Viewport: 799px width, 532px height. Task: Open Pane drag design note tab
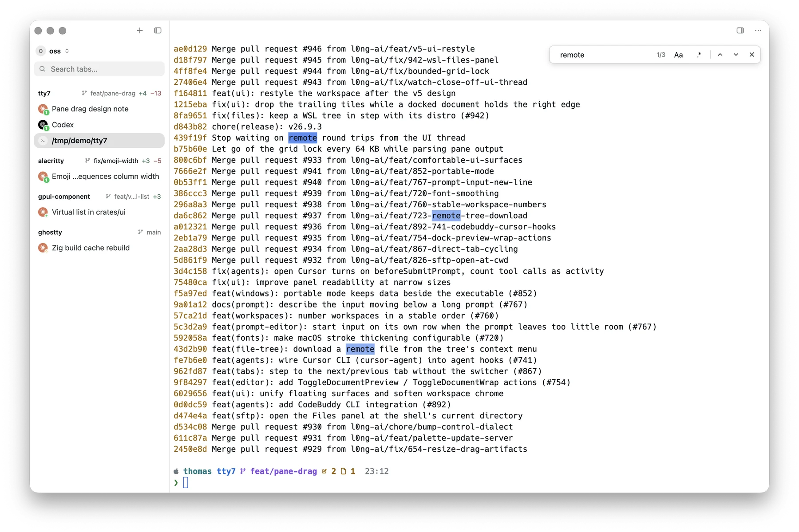(x=99, y=109)
